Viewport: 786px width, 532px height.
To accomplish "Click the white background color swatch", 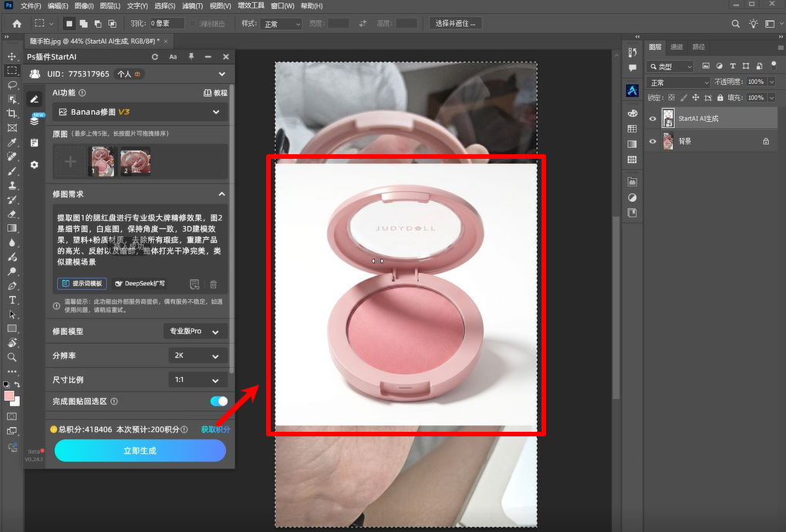I will (x=17, y=402).
